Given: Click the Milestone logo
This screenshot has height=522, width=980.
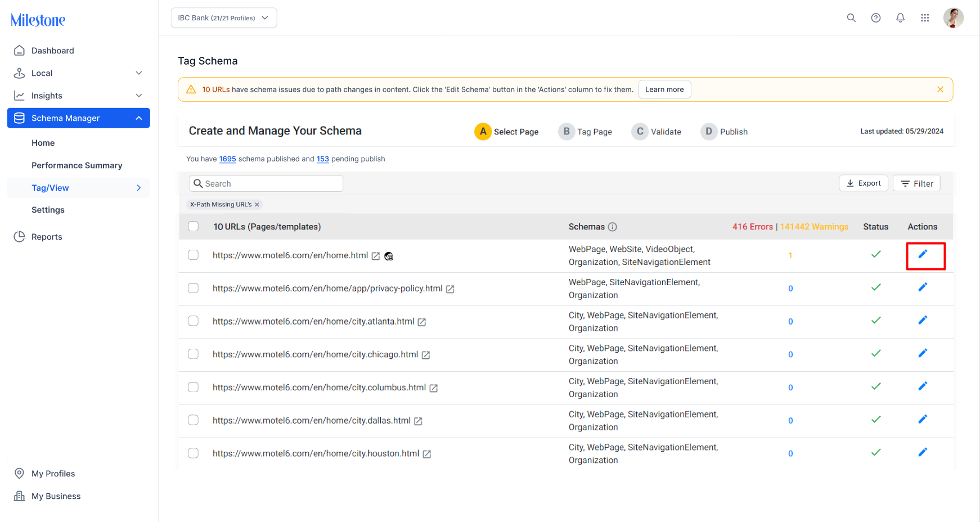Looking at the screenshot, I should point(38,20).
